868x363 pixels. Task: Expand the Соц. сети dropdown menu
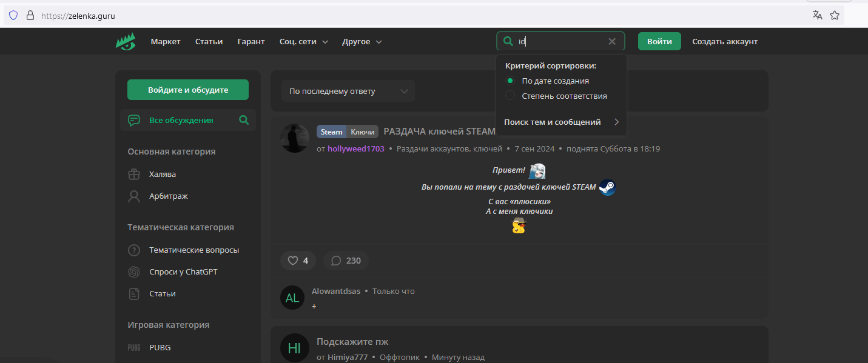pos(304,42)
